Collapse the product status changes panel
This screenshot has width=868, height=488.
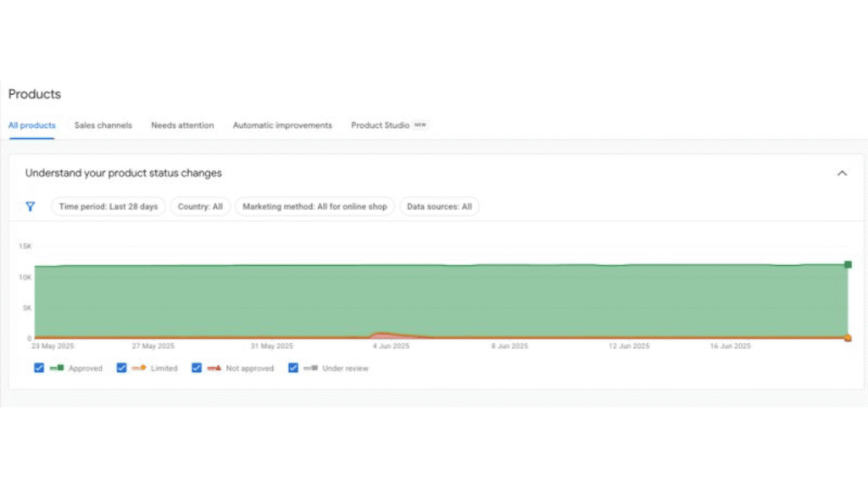pyautogui.click(x=842, y=173)
